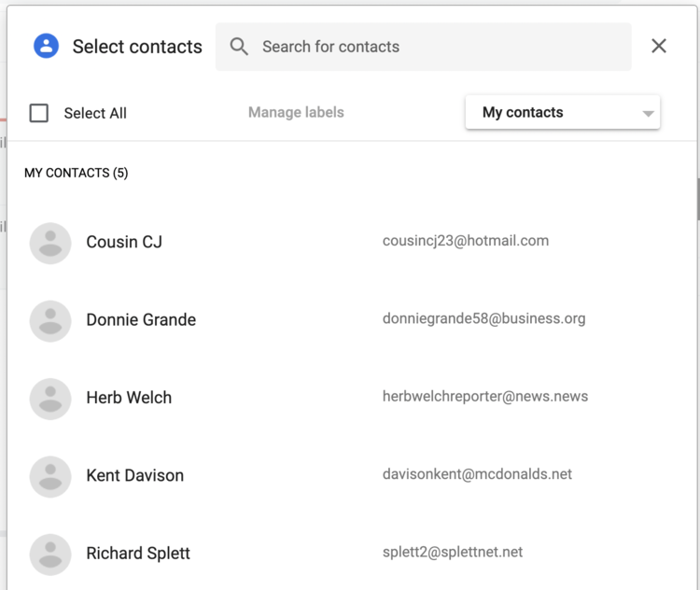Click the dropdown arrow next to My contacts
The width and height of the screenshot is (700, 590).
pyautogui.click(x=648, y=114)
